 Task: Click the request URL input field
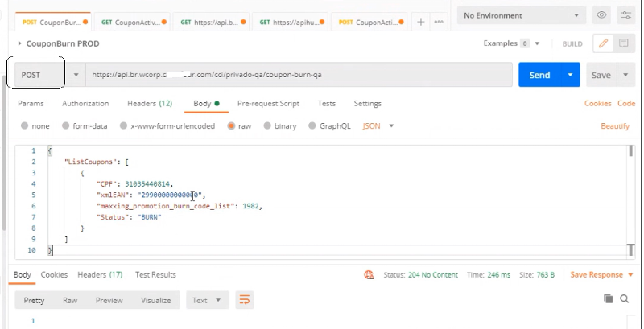[299, 75]
